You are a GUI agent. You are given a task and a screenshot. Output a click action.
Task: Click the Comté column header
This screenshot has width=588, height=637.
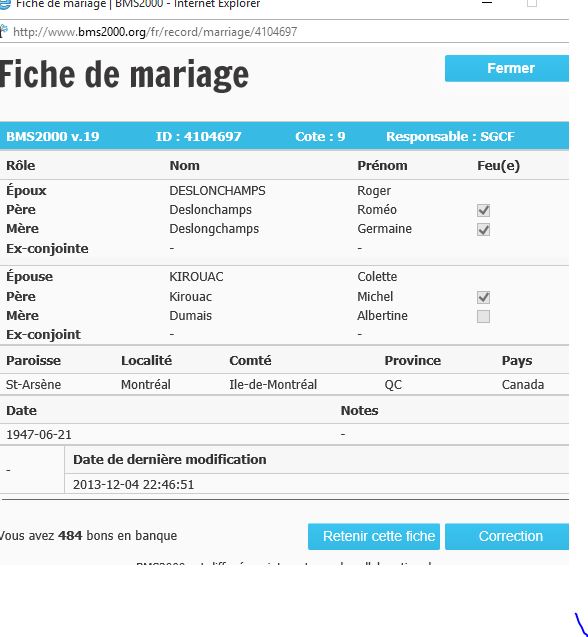tap(250, 361)
